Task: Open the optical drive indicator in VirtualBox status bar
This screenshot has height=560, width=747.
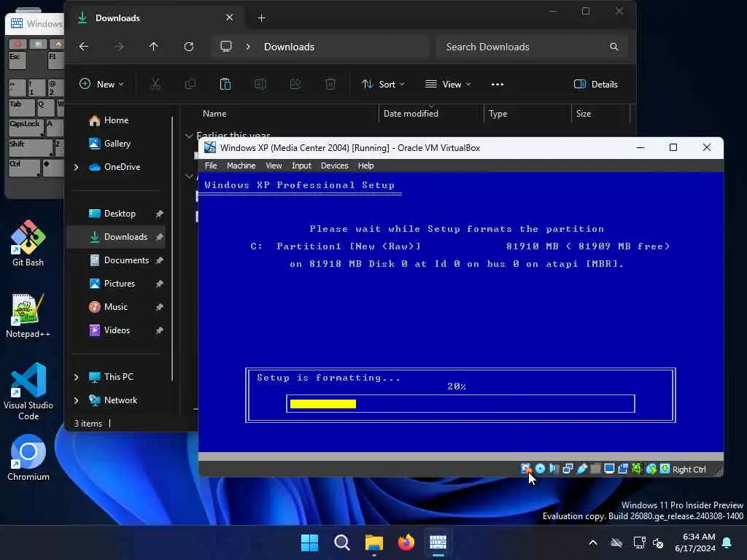Action: tap(540, 469)
